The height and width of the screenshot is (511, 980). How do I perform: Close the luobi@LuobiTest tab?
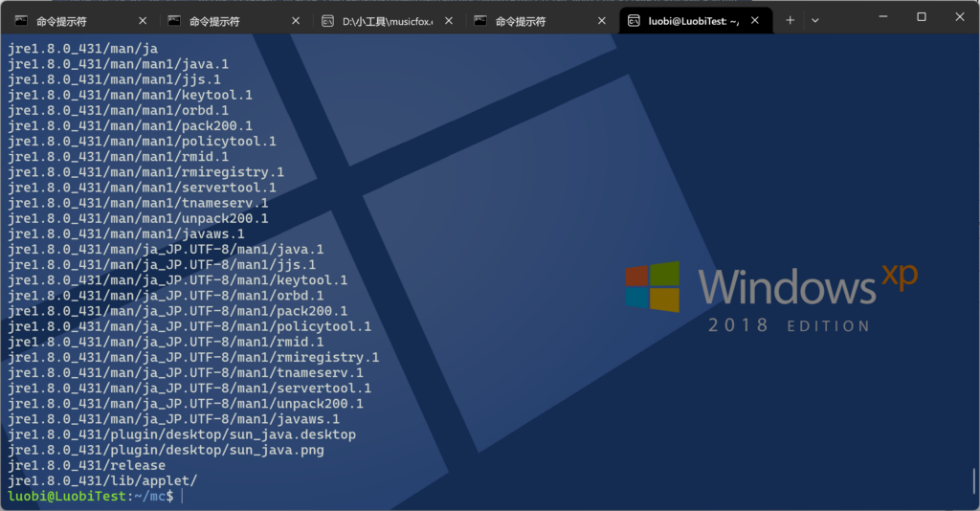coord(755,20)
